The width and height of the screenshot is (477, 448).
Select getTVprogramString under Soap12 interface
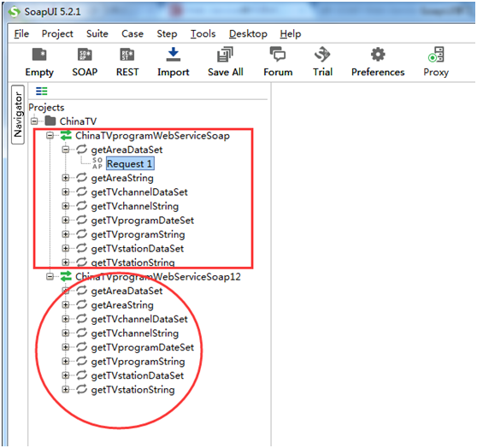(x=138, y=362)
